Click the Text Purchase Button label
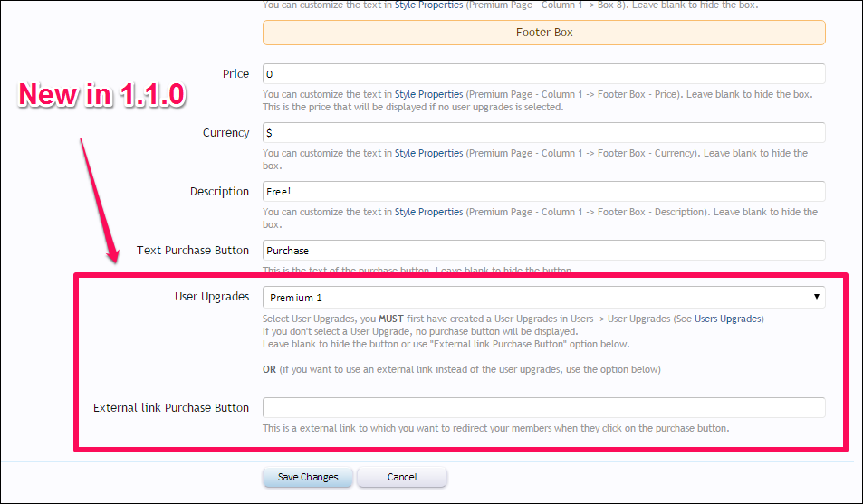Image resolution: width=863 pixels, height=504 pixels. click(x=193, y=251)
